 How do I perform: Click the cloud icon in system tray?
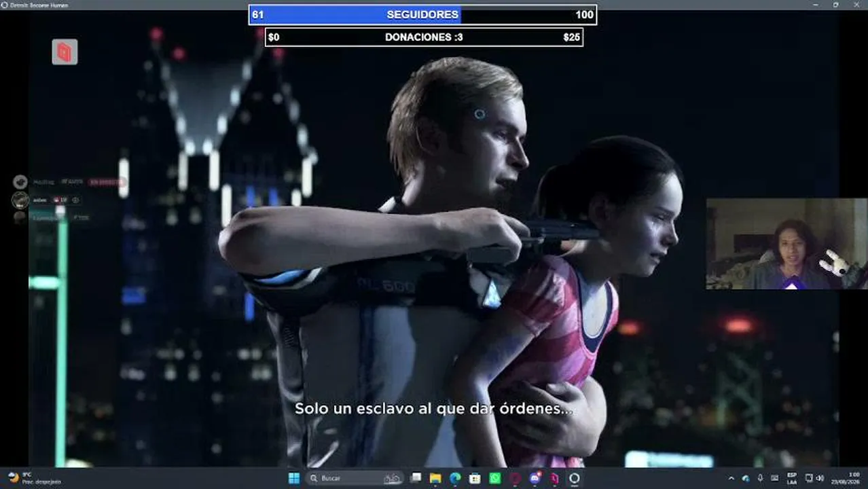click(746, 478)
